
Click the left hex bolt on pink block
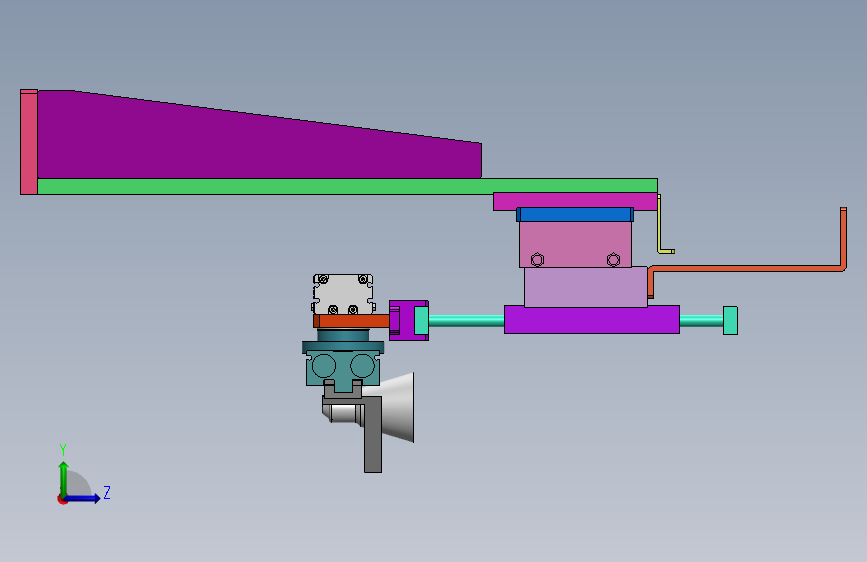[537, 259]
